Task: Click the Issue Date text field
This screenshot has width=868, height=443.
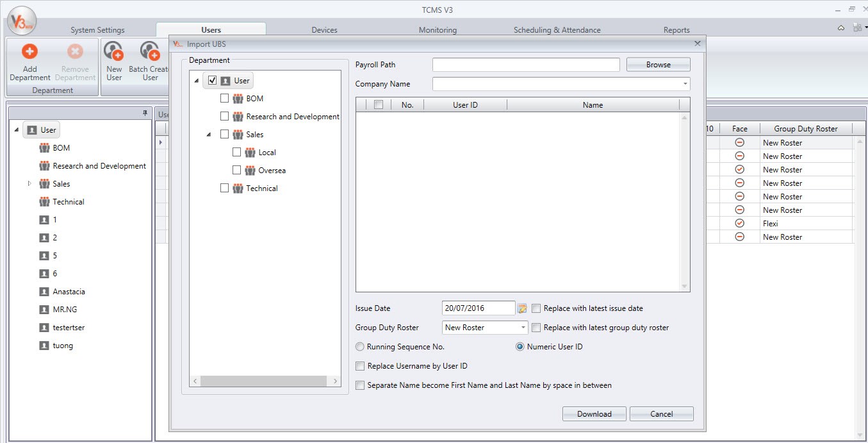Action: click(x=479, y=308)
